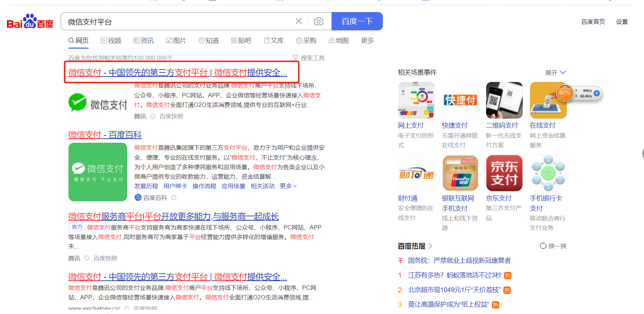Click 快捷支付 text link
Viewport: 644px width, 314px height.
(x=455, y=126)
